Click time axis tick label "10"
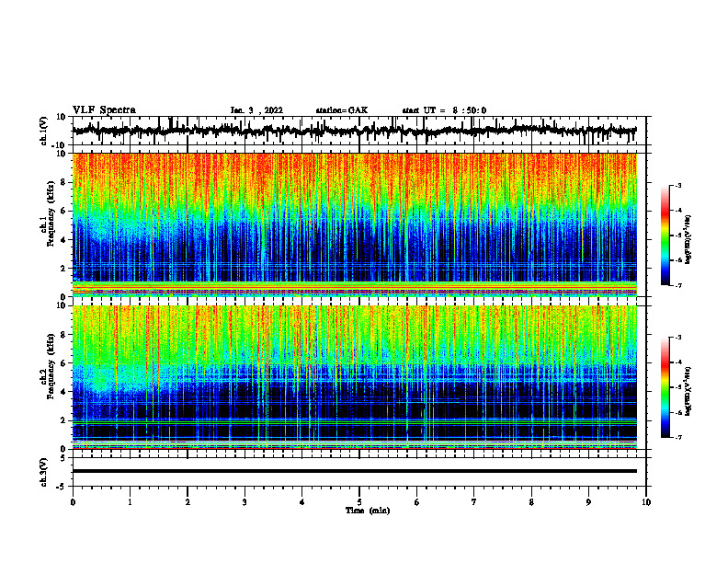Image resolution: width=728 pixels, height=563 pixels. point(646,502)
